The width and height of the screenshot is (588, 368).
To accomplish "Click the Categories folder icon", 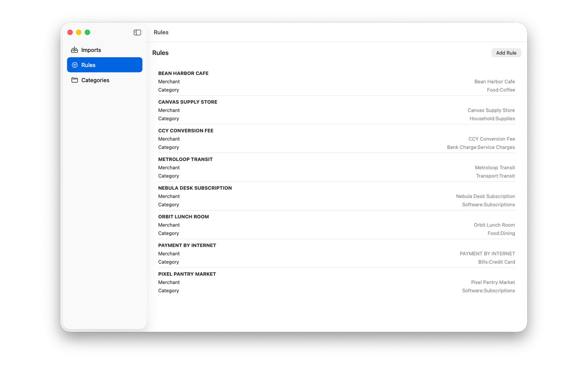I will [75, 80].
